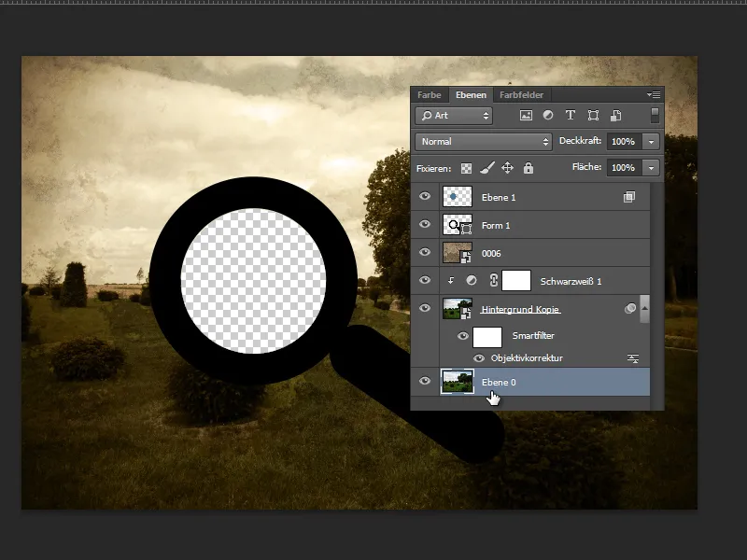Toggle visibility of Objektivkorrektur filter
The image size is (747, 560).
click(479, 358)
